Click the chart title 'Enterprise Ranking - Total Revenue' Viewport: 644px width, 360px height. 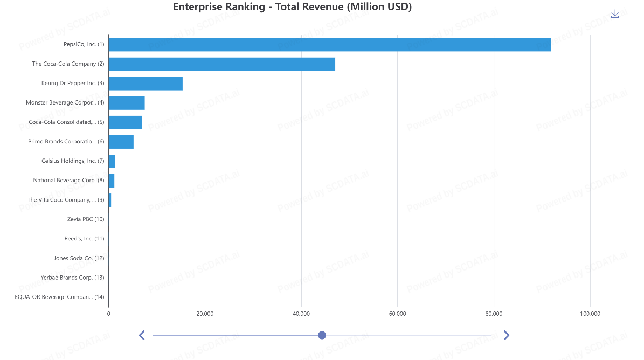(293, 7)
